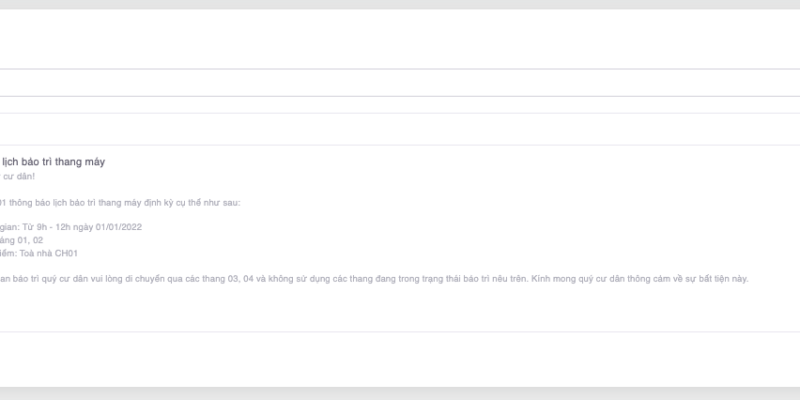Click the blank space under the notice paragraph
Screen dimensions: 800x400
(x=400, y=308)
